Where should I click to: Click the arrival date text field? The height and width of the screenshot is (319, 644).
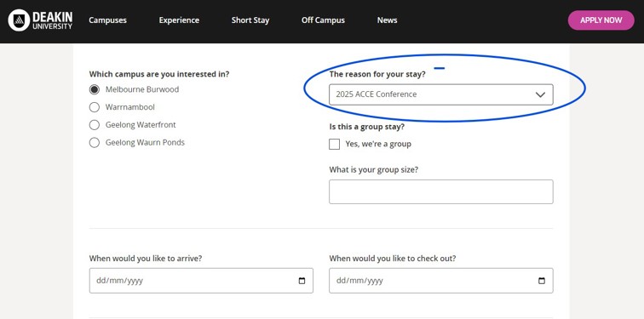(201, 281)
